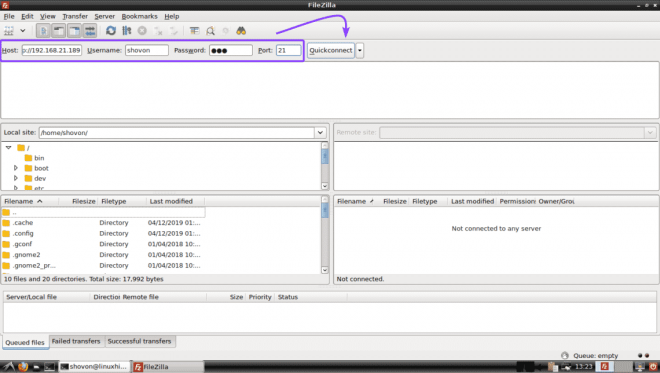Select the .gconf directory row

104,244
